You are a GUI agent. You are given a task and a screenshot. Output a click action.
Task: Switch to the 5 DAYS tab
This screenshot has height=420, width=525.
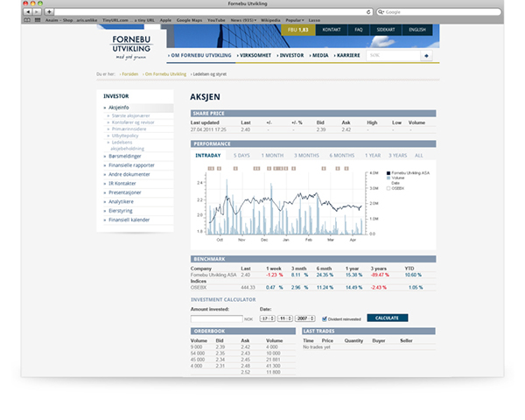[x=241, y=156]
